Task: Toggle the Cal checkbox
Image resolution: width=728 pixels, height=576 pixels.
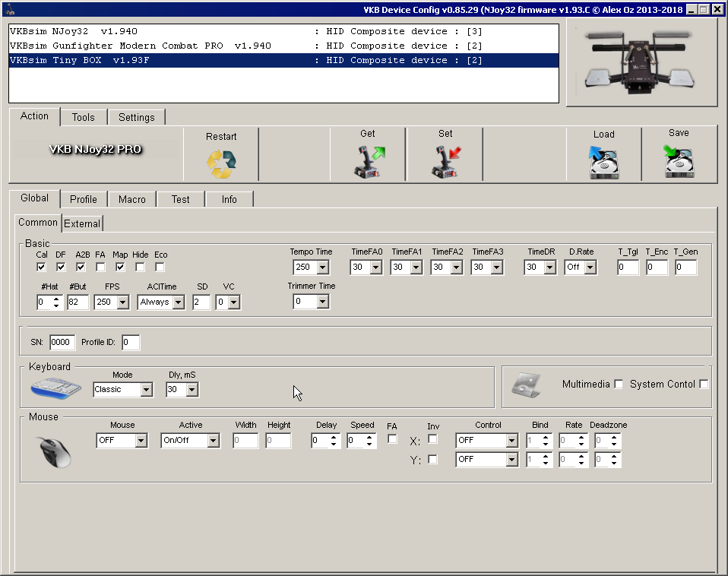Action: pos(41,267)
